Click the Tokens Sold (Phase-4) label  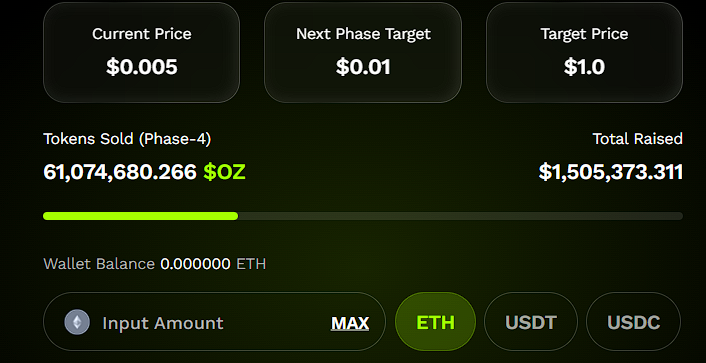click(127, 139)
